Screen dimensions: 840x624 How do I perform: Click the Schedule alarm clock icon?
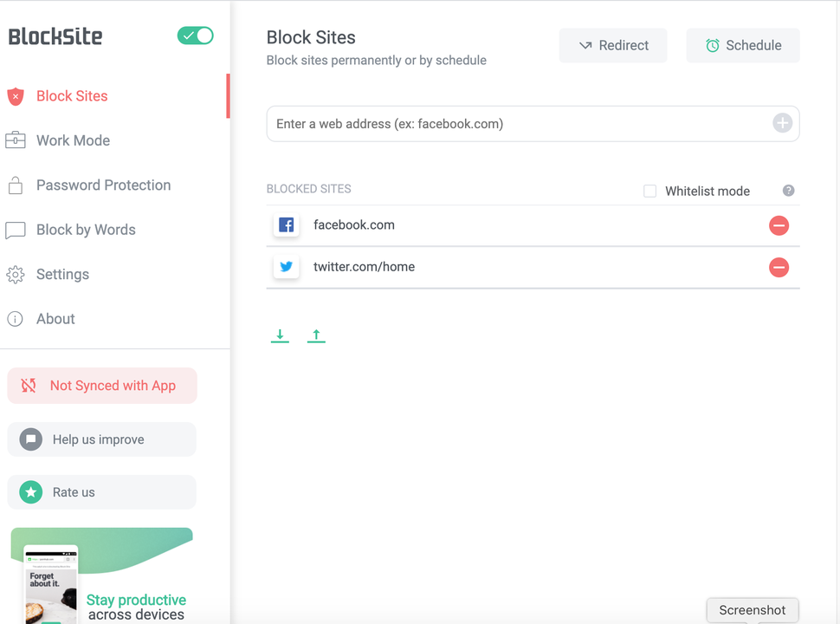[x=713, y=46]
